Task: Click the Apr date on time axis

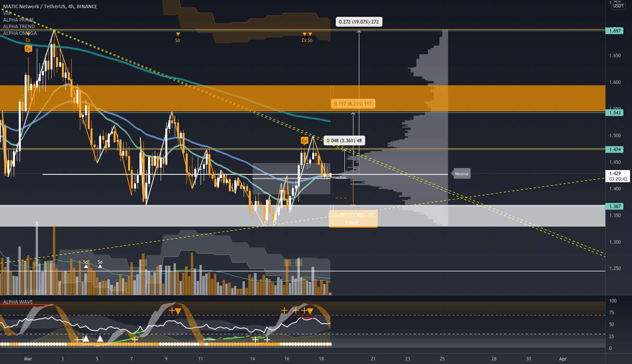Action: [563, 359]
